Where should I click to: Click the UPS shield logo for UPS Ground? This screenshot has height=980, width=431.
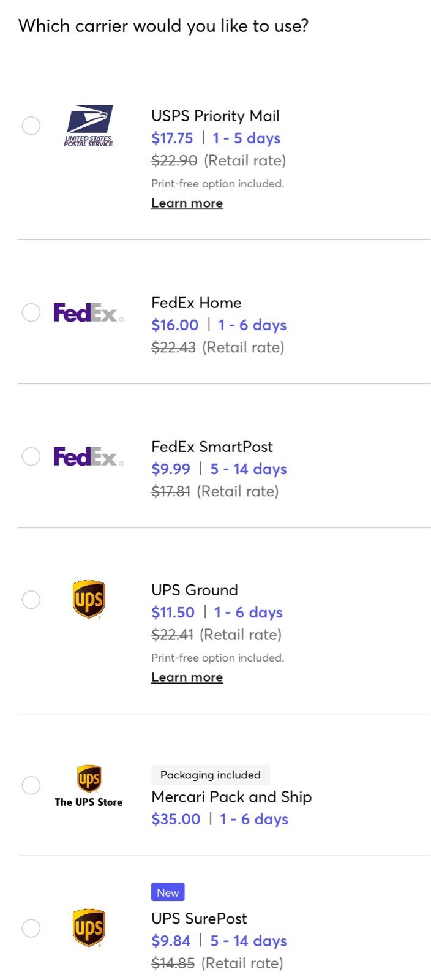(x=89, y=600)
